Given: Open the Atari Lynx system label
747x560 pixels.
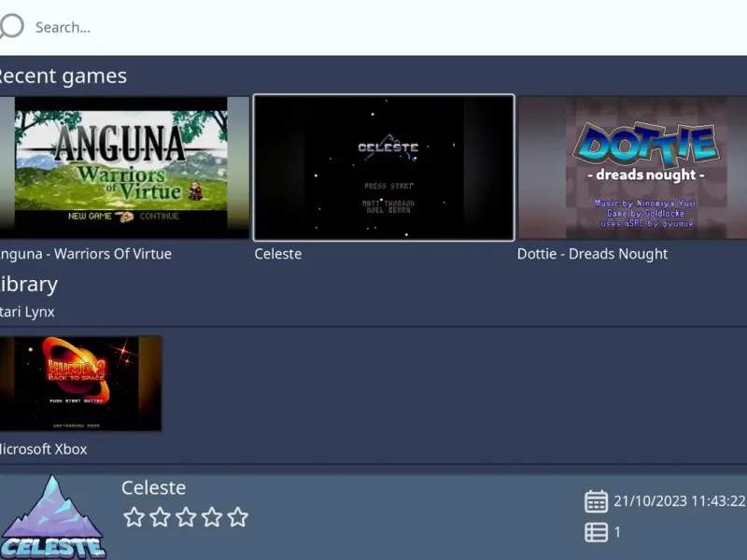Looking at the screenshot, I should pos(27,312).
